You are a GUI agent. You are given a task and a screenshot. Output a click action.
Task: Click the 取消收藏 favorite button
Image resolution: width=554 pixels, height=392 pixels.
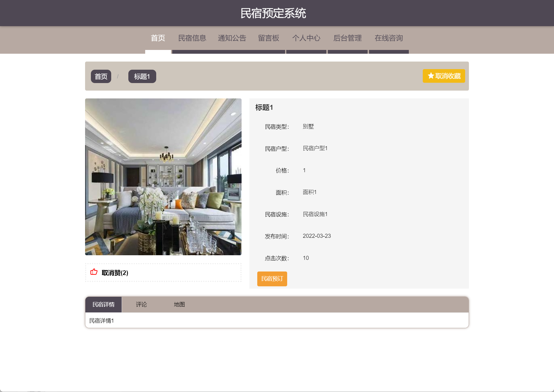pos(444,76)
